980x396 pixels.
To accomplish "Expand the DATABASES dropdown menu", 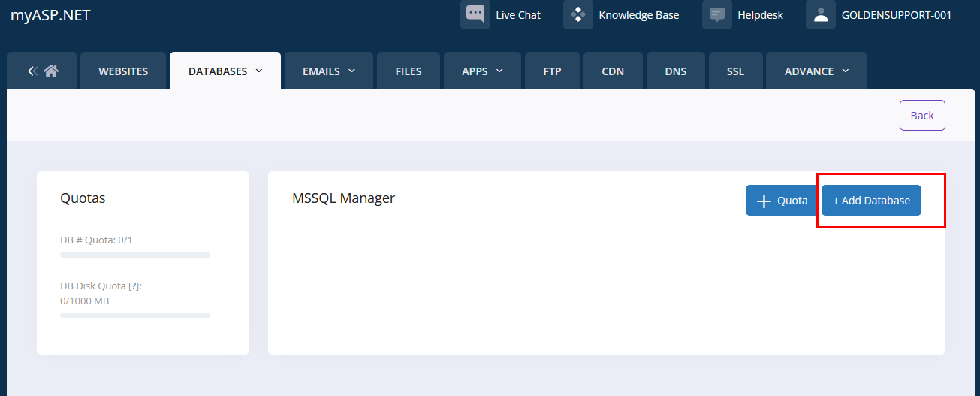I will (x=259, y=71).
